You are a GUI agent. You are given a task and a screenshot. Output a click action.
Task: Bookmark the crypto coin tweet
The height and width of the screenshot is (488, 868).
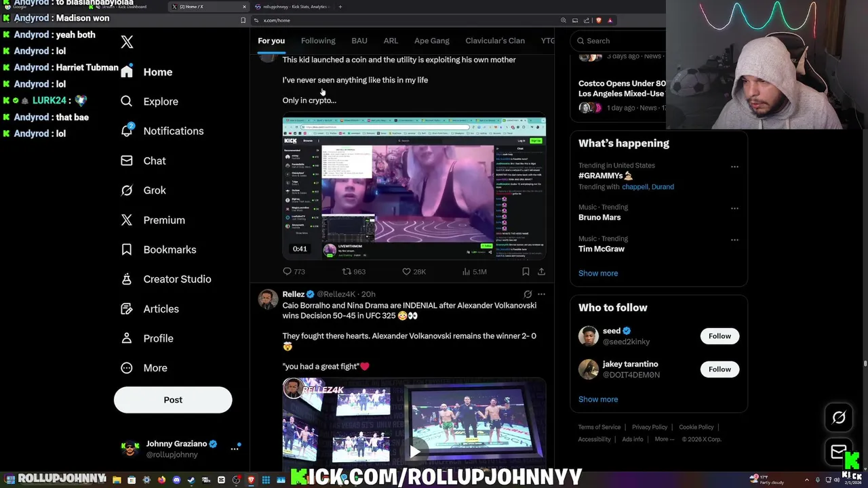tap(526, 272)
